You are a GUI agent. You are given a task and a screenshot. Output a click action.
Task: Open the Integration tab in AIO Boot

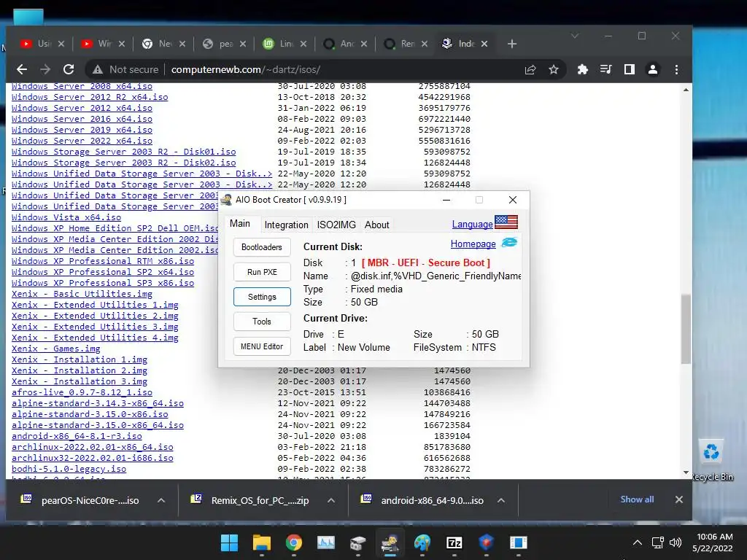286,225
